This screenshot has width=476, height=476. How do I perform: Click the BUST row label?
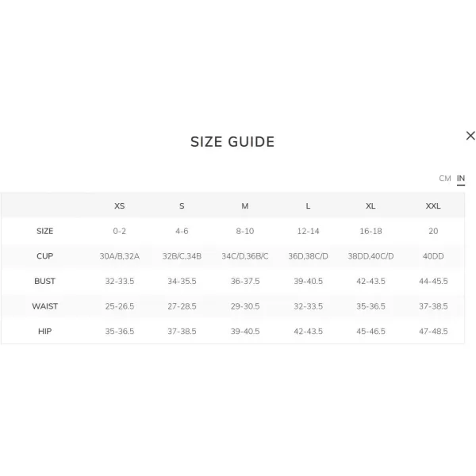click(x=44, y=281)
